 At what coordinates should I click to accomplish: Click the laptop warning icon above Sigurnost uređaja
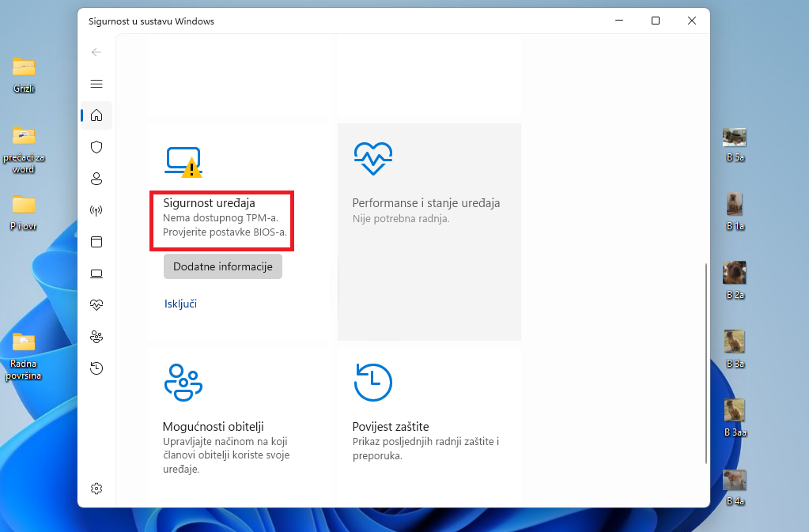183,162
